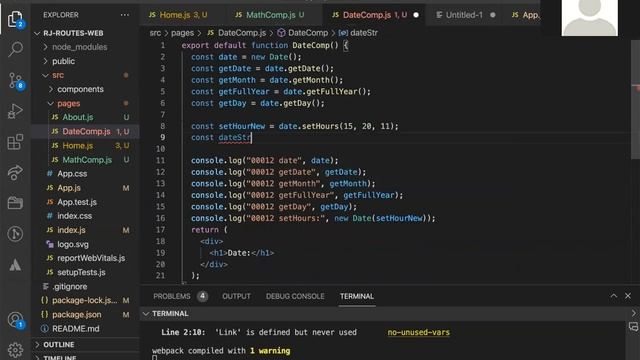
Task: Open the Accounts icon
Action: pyautogui.click(x=15, y=320)
